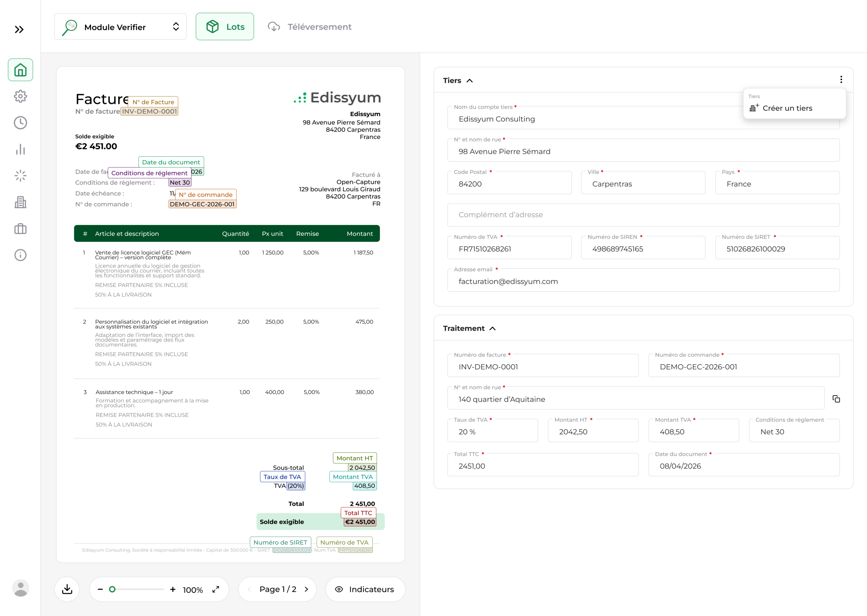
Task: Switch to the Lots tab
Action: (225, 27)
